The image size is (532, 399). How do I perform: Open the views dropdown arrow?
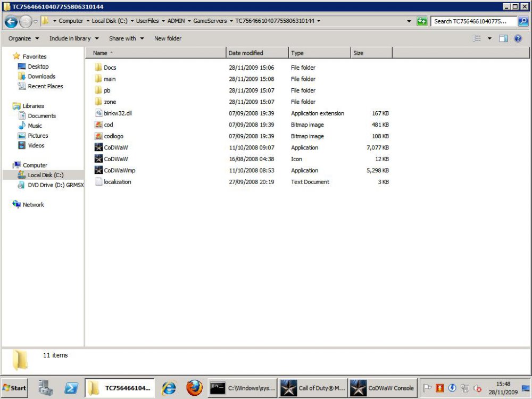pos(490,38)
